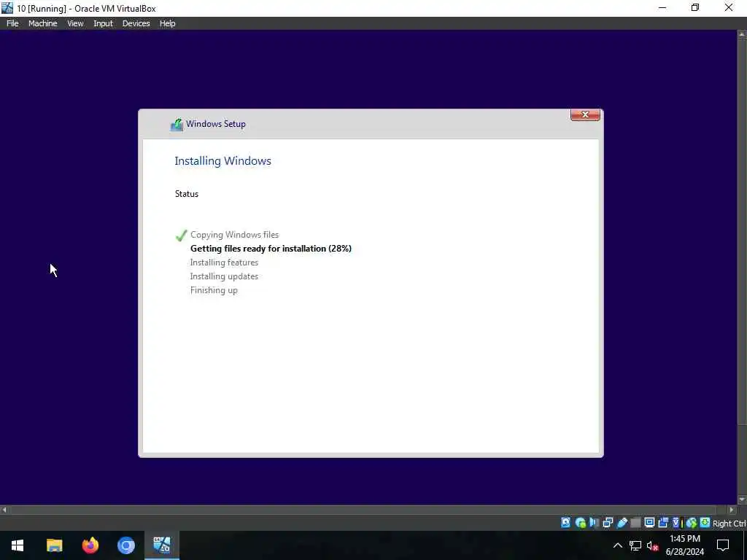The width and height of the screenshot is (747, 560).
Task: Click the horizontal scrollbar right arrow
Action: click(732, 510)
